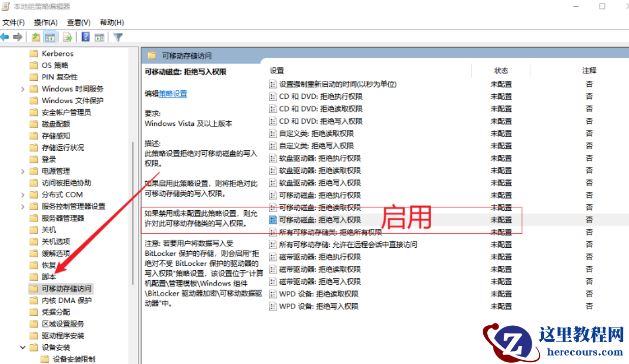Select the 内核 DMA 保护 tree item
629x364 pixels.
coord(67,300)
